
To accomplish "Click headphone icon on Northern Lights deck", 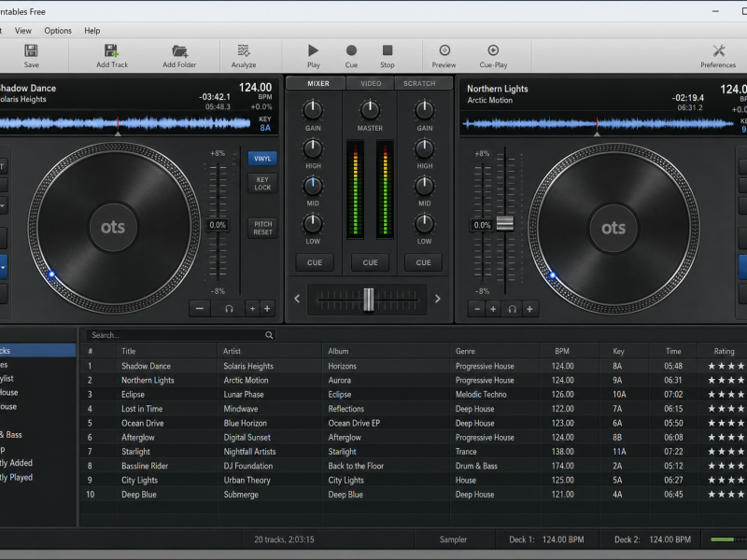I will tap(512, 310).
